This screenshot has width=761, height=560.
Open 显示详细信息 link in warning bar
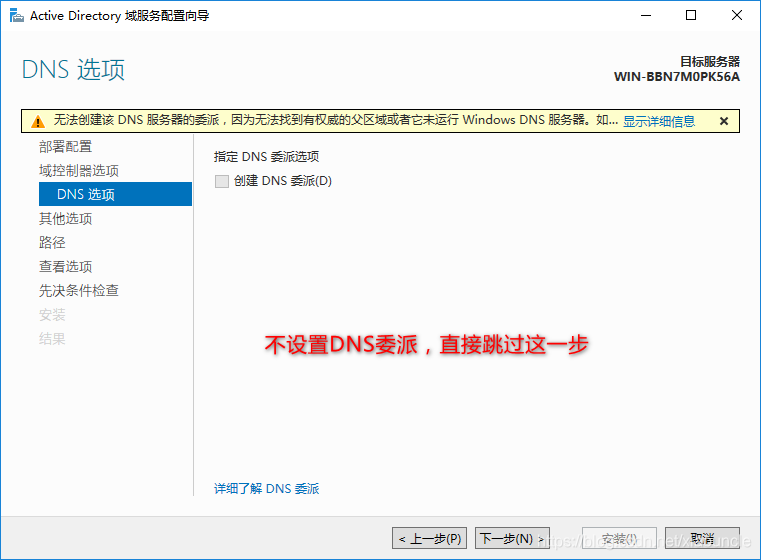click(x=659, y=121)
